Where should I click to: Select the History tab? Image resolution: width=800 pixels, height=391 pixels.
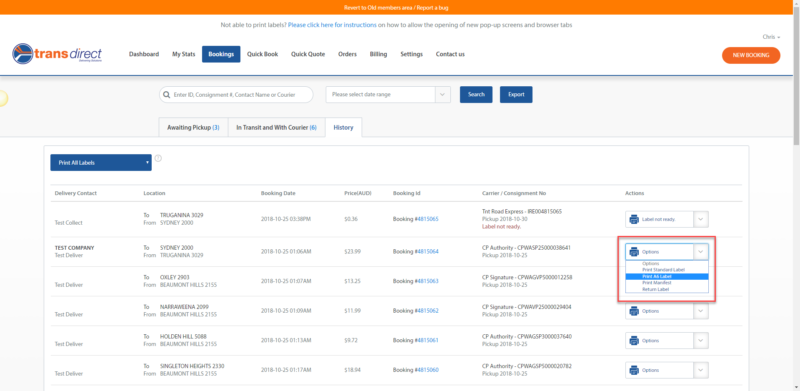click(x=343, y=128)
